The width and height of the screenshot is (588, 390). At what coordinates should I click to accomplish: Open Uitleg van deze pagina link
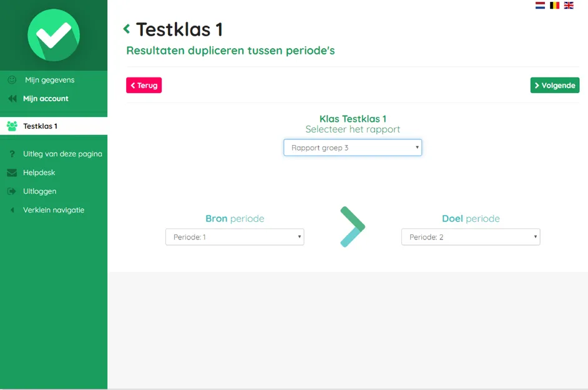(62, 154)
